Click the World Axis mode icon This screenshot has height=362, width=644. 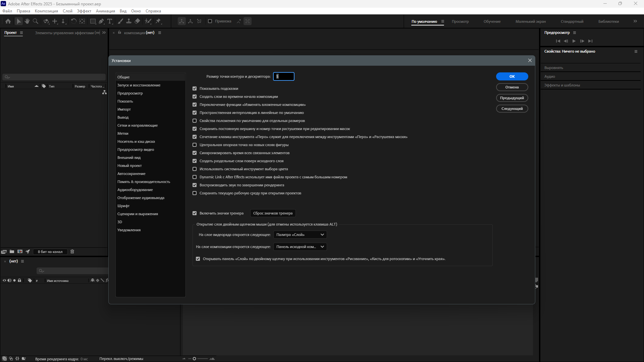click(x=191, y=21)
